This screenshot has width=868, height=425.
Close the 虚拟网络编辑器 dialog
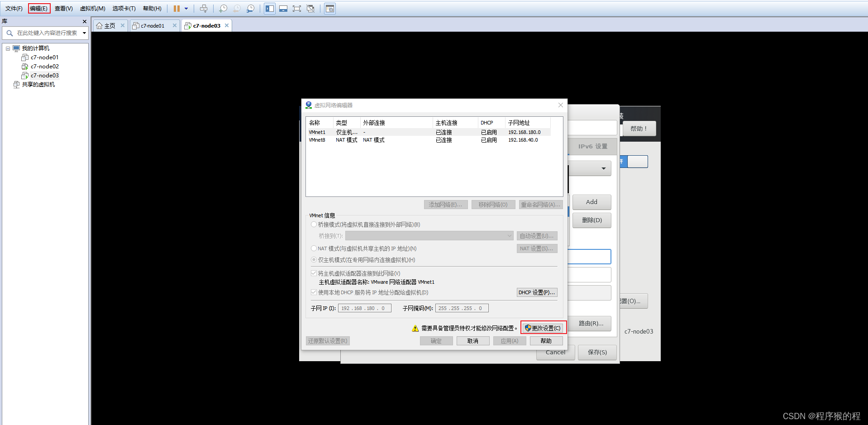pyautogui.click(x=561, y=105)
